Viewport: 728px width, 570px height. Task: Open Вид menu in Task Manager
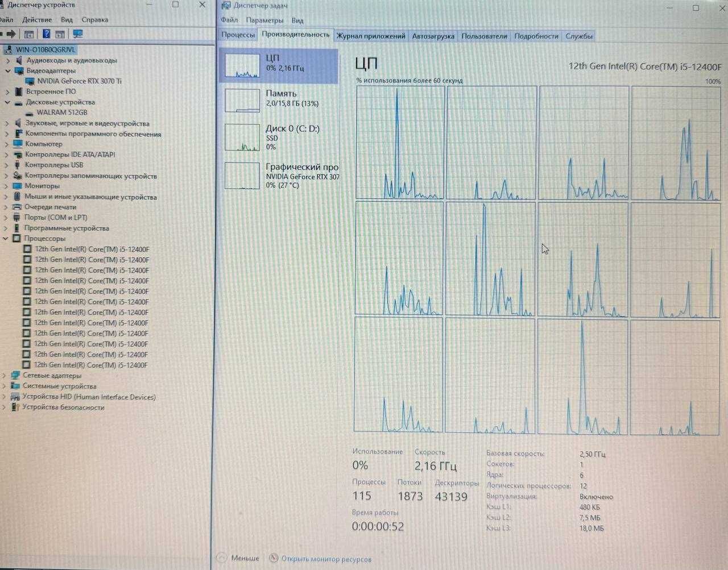click(297, 20)
